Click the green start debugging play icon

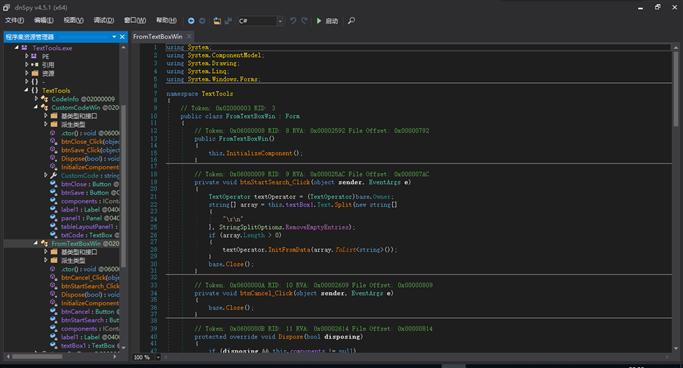tap(319, 20)
